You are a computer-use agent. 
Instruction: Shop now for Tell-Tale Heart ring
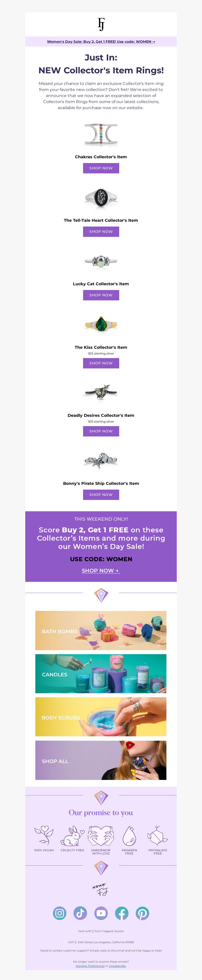[x=101, y=232]
